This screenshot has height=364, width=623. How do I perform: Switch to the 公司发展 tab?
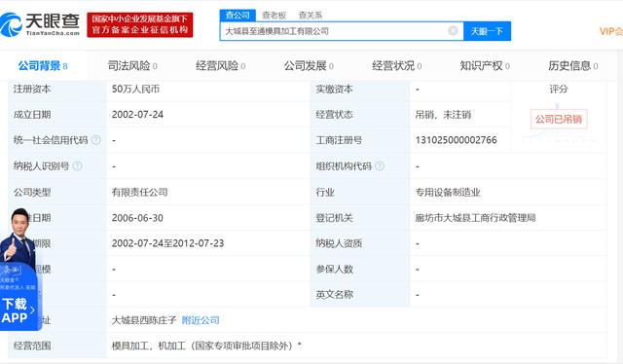point(309,65)
